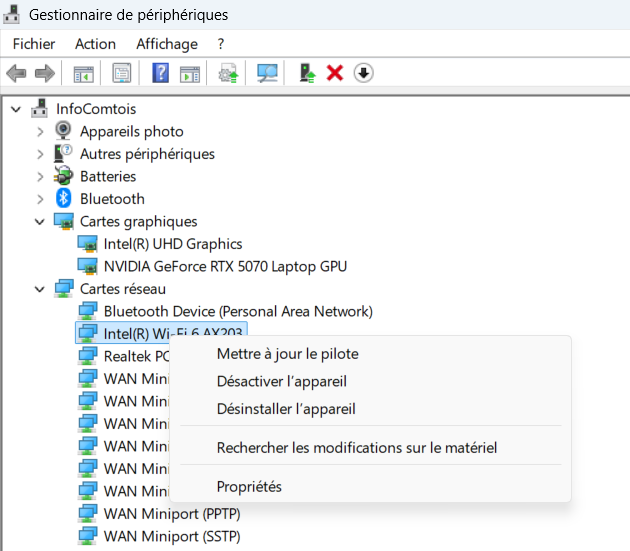The height and width of the screenshot is (551, 630).
Task: Open the Fichier menu
Action: pos(34,44)
